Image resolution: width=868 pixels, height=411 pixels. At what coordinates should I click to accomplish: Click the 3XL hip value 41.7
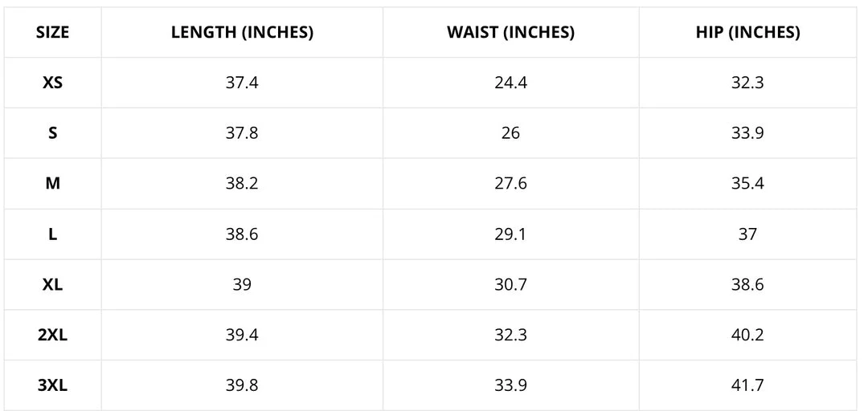pyautogui.click(x=747, y=386)
